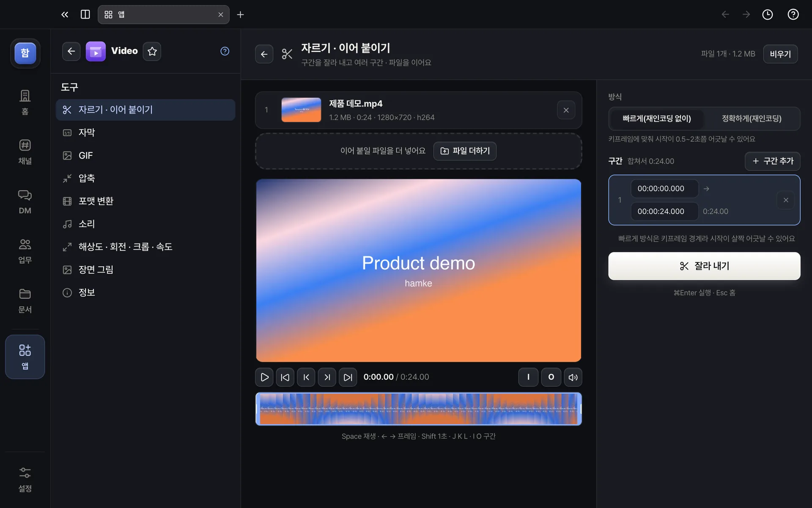Edit the start time 00:00:00.000 field
The image size is (812, 508).
664,189
